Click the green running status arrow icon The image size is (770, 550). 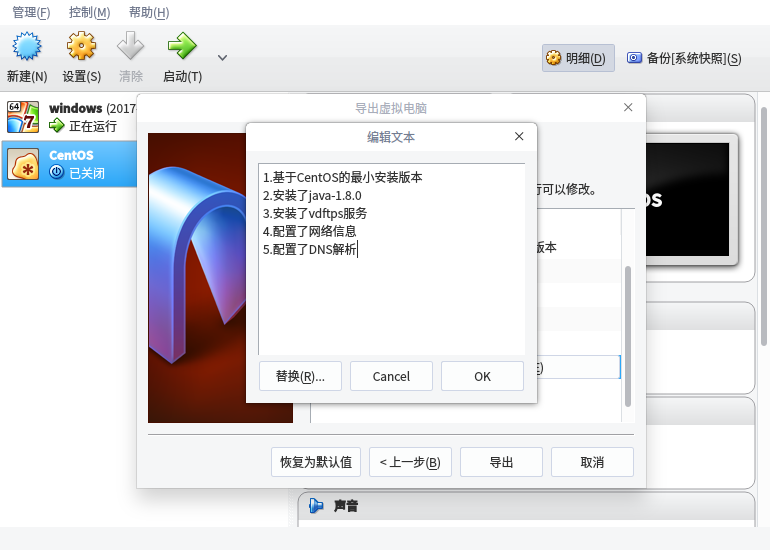click(56, 126)
